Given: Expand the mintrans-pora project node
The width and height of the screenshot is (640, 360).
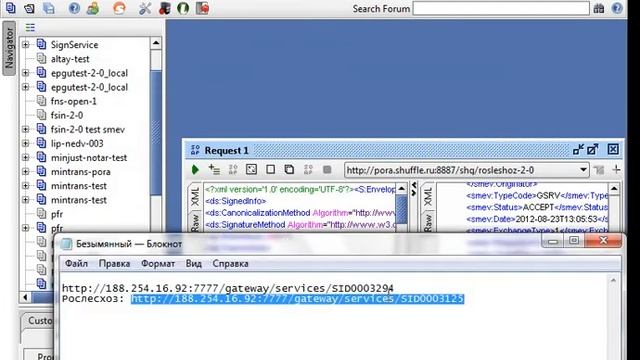Looking at the screenshot, I should [26, 171].
